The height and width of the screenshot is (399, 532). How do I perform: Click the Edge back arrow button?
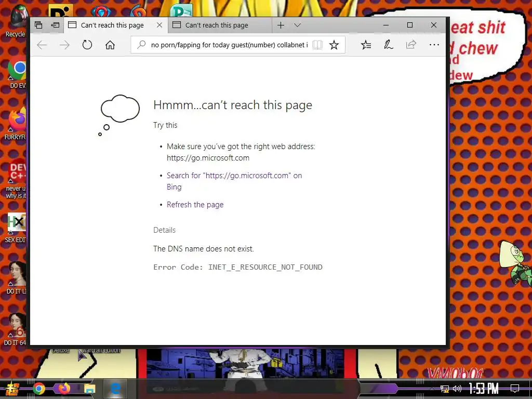pyautogui.click(x=42, y=45)
